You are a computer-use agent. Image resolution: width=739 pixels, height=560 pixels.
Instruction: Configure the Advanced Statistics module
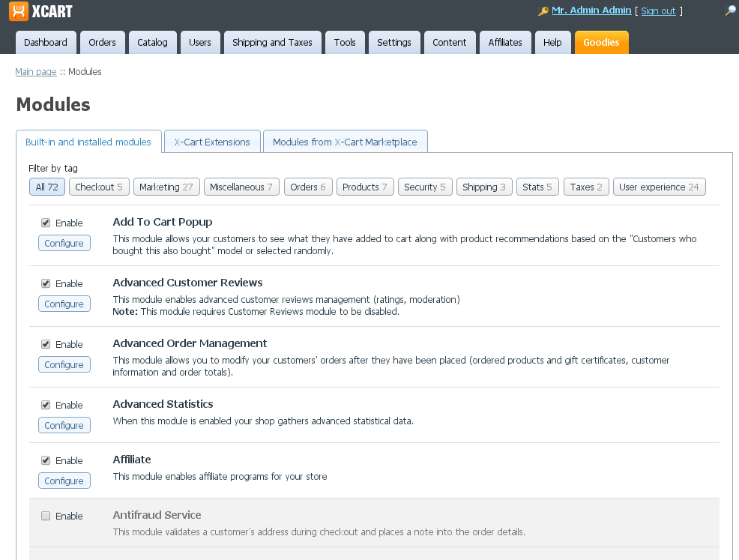pyautogui.click(x=64, y=426)
